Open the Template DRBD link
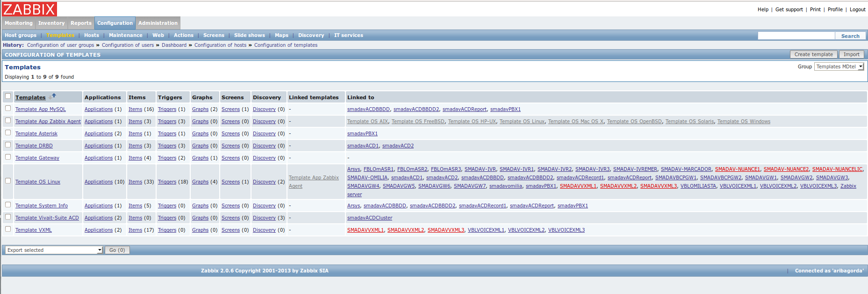868x294 pixels. tap(34, 146)
